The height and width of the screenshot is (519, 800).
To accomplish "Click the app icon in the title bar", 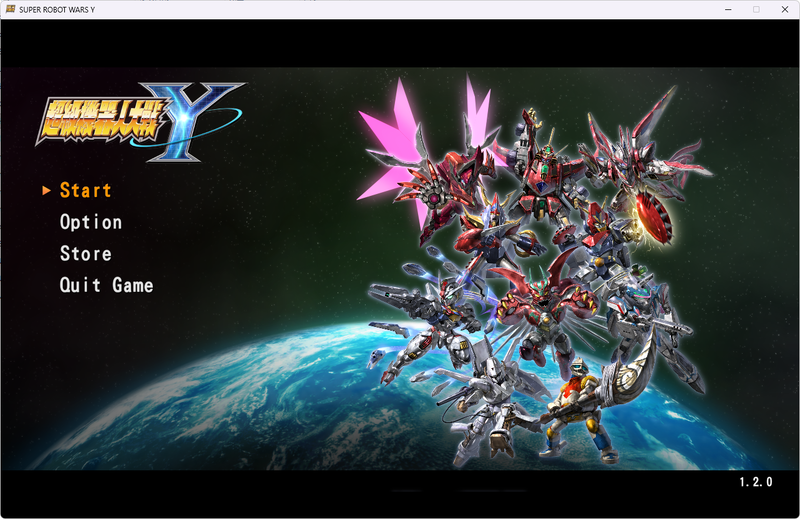I will (10, 9).
